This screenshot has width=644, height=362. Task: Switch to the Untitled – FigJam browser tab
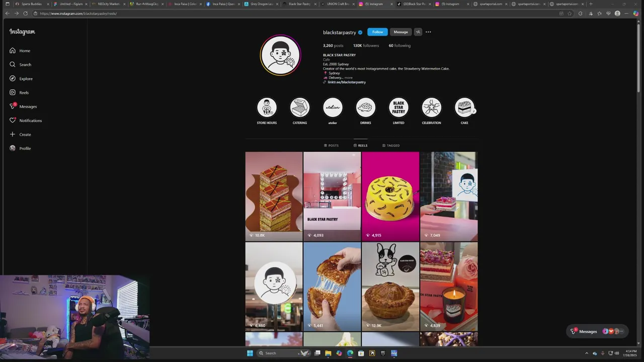click(70, 4)
